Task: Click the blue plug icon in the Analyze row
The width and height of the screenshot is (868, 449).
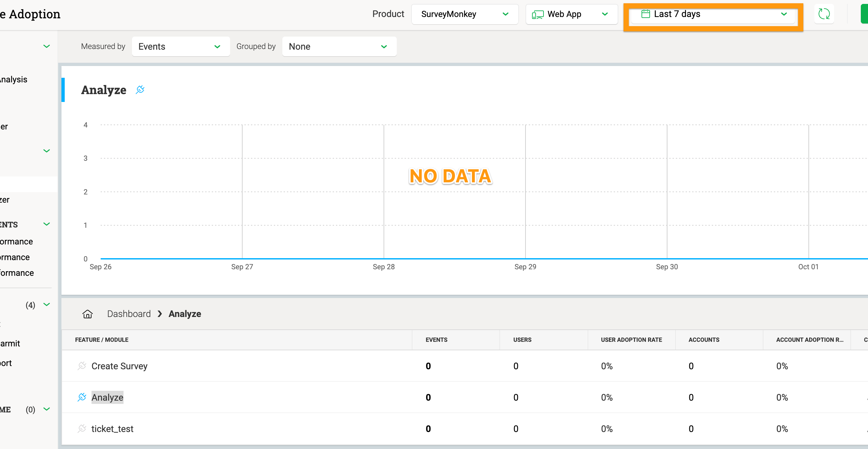Action: point(82,397)
